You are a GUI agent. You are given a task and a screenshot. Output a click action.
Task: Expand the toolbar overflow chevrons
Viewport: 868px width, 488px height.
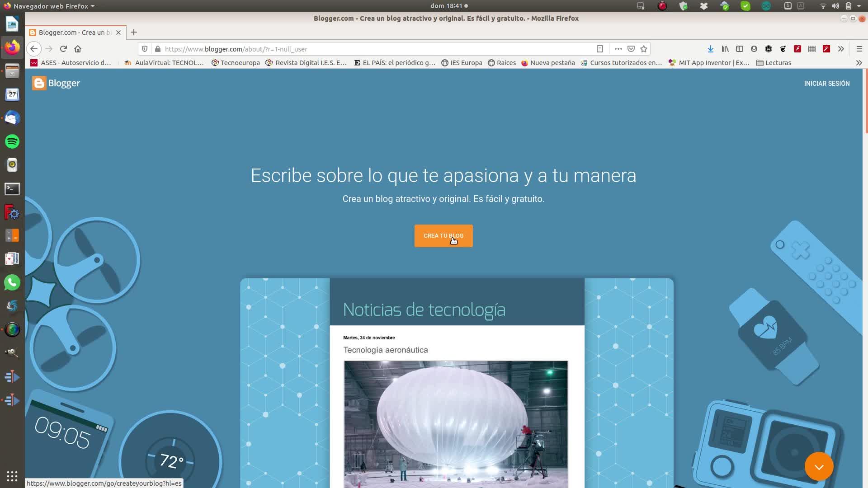[840, 49]
